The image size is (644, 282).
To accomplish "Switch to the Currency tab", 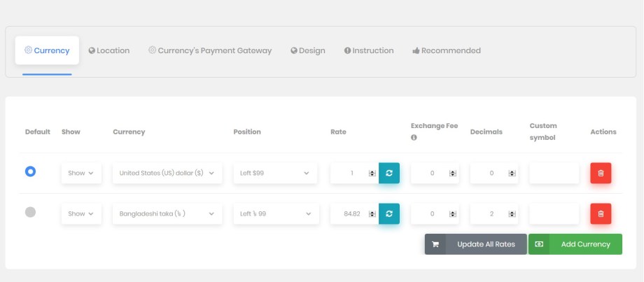I will (x=47, y=50).
